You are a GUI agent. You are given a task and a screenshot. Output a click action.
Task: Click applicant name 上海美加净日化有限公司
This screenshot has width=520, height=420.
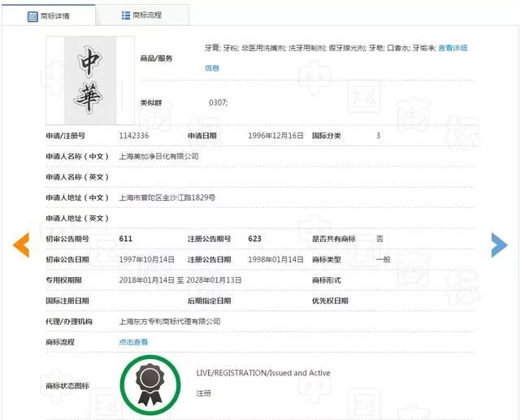pos(159,156)
